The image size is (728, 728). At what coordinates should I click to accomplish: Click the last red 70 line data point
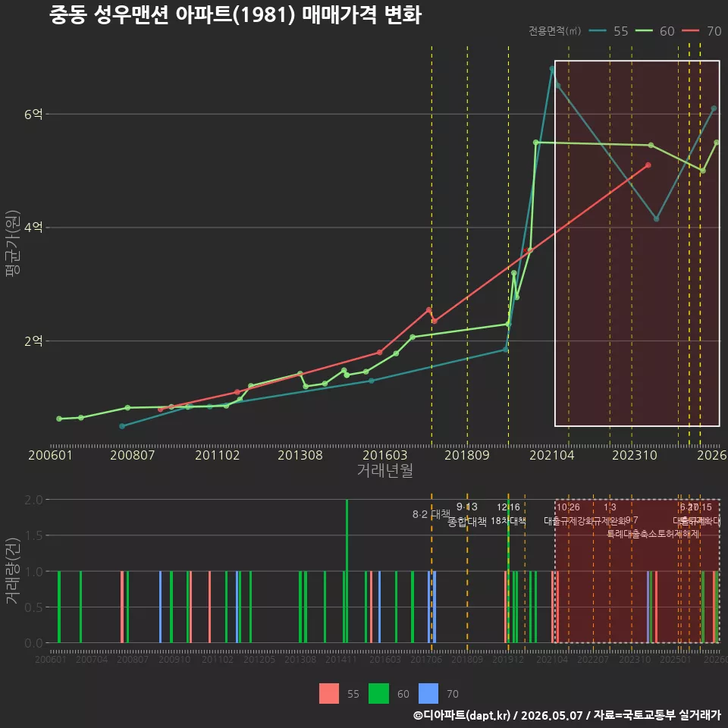(x=648, y=165)
